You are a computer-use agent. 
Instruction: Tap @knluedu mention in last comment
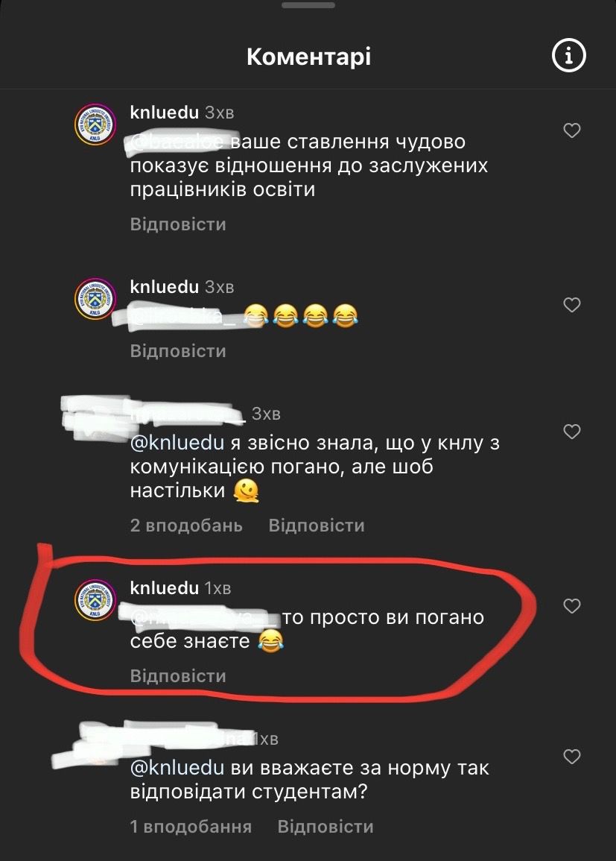[177, 768]
